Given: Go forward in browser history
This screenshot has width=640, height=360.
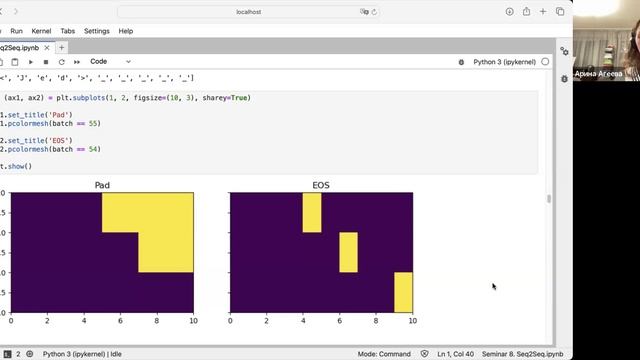Looking at the screenshot, I should [16, 11].
